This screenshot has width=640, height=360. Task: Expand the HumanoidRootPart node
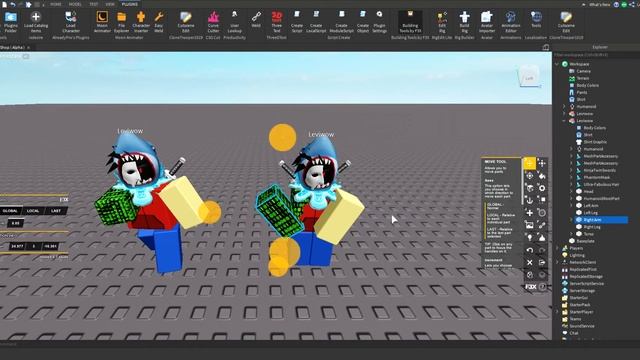point(571,198)
